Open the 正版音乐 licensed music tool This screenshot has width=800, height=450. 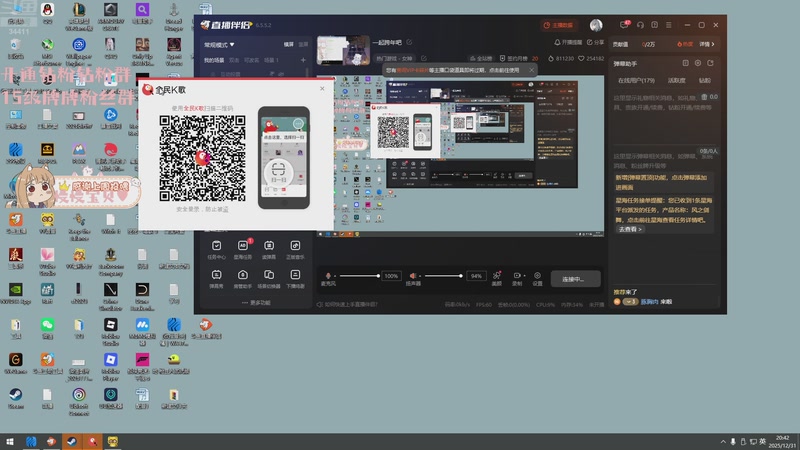click(295, 249)
